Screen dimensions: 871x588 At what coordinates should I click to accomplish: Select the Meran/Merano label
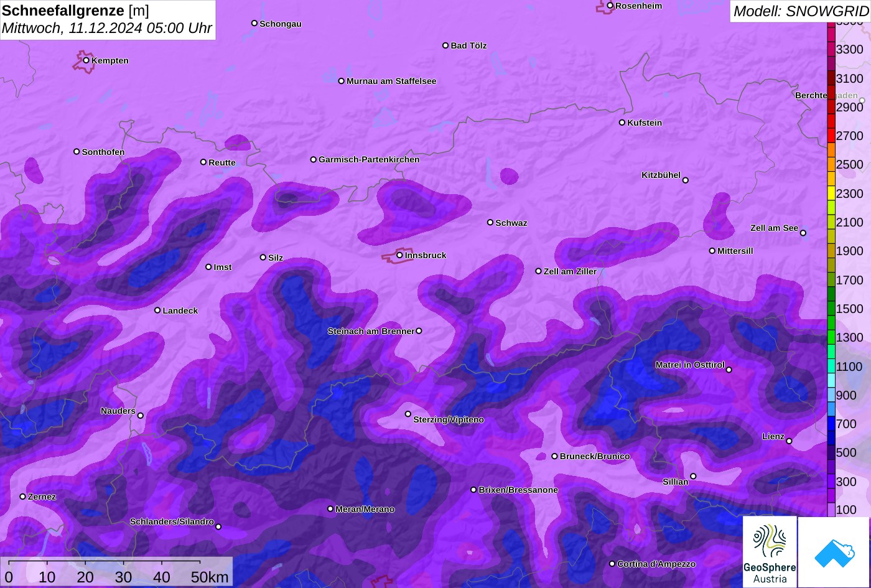365,510
